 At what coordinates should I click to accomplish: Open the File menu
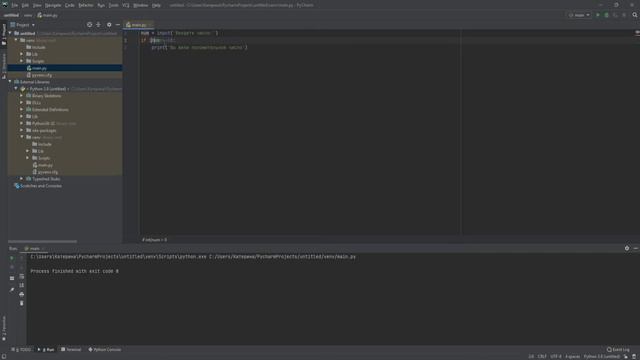[x=14, y=5]
